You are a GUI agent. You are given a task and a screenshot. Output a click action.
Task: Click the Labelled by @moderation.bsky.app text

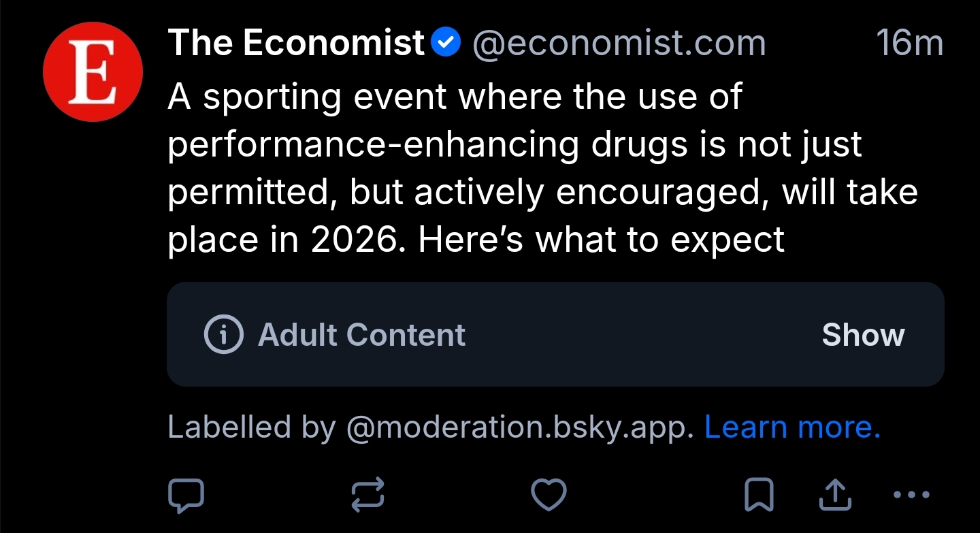click(430, 427)
